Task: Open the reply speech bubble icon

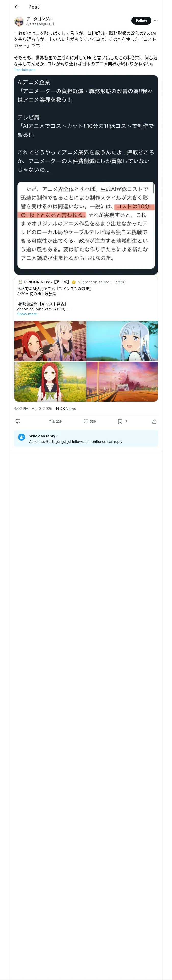Action: coord(18,421)
